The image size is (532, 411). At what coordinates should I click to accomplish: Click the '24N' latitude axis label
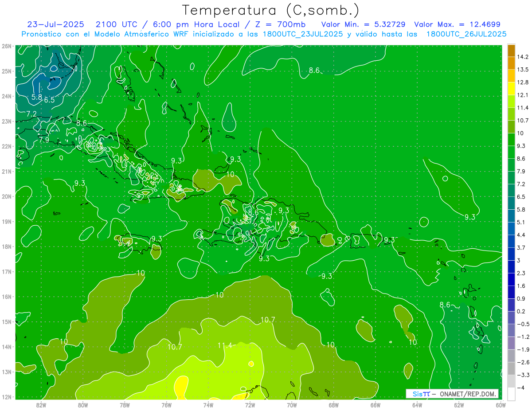pos(7,96)
